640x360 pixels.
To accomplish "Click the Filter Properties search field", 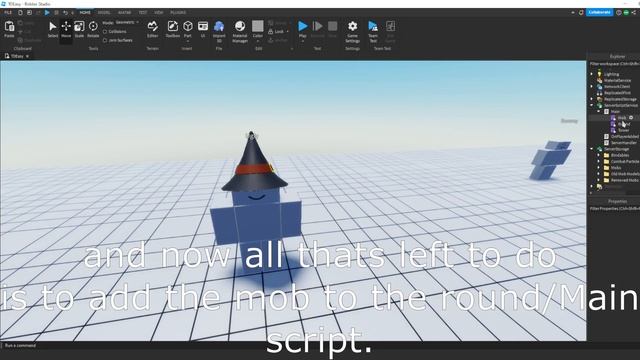I will click(x=614, y=209).
